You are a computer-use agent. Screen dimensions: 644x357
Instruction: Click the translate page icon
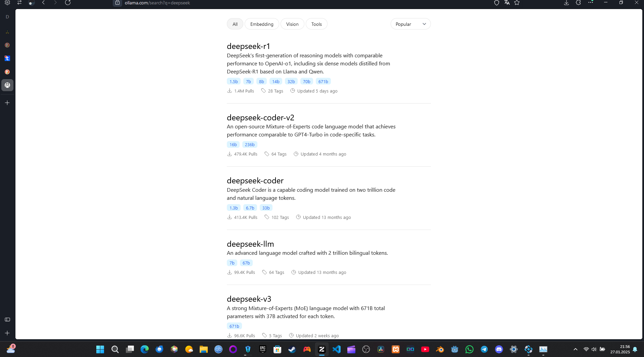coord(507,3)
